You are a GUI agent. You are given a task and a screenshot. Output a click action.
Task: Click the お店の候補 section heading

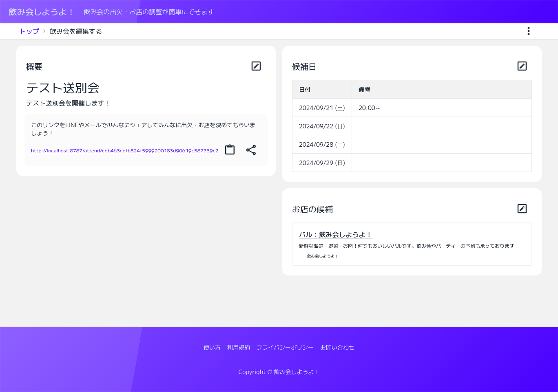pos(312,209)
